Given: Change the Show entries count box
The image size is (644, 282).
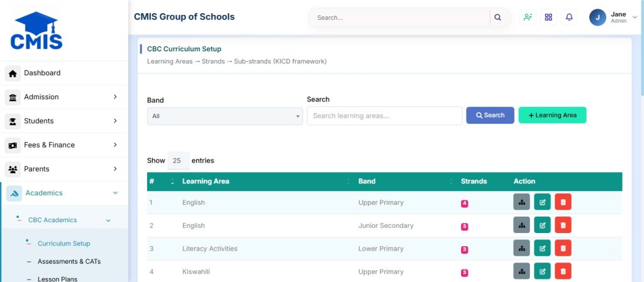Looking at the screenshot, I should click(178, 161).
